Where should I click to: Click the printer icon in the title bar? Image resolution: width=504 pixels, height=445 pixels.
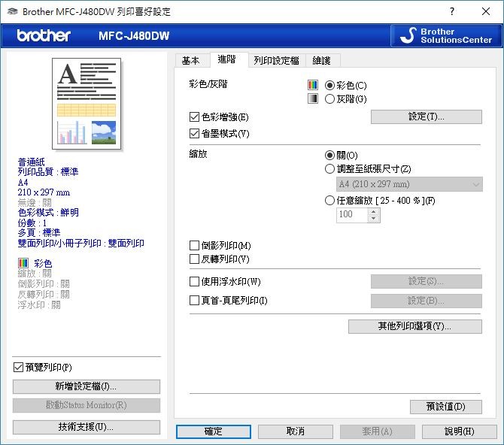(12, 11)
